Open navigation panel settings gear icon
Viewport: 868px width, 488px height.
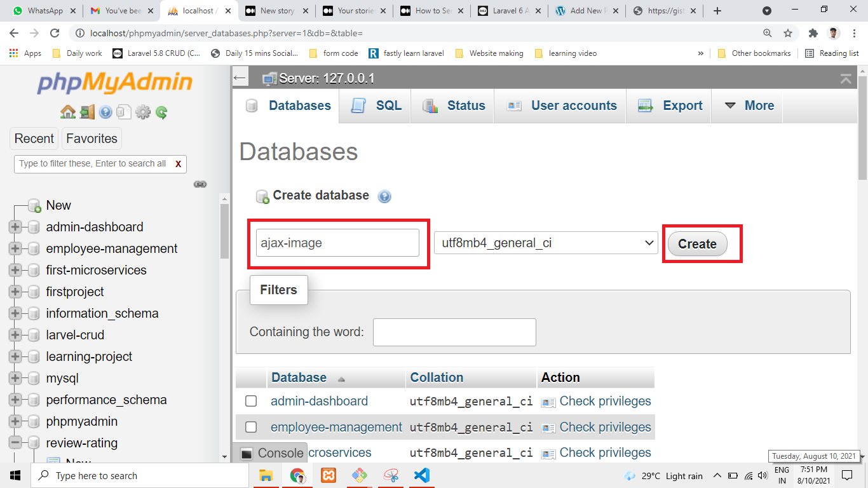[x=143, y=112]
